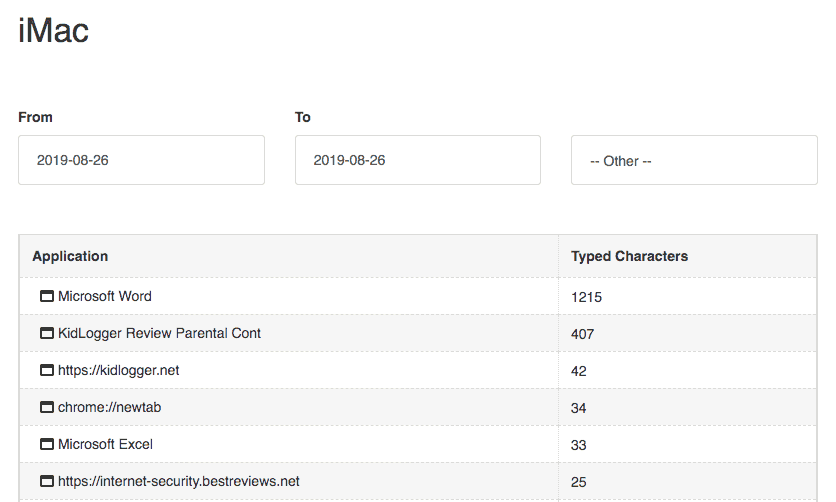The width and height of the screenshot is (836, 502).
Task: Click the 1215 typed characters cell
Action: [586, 297]
